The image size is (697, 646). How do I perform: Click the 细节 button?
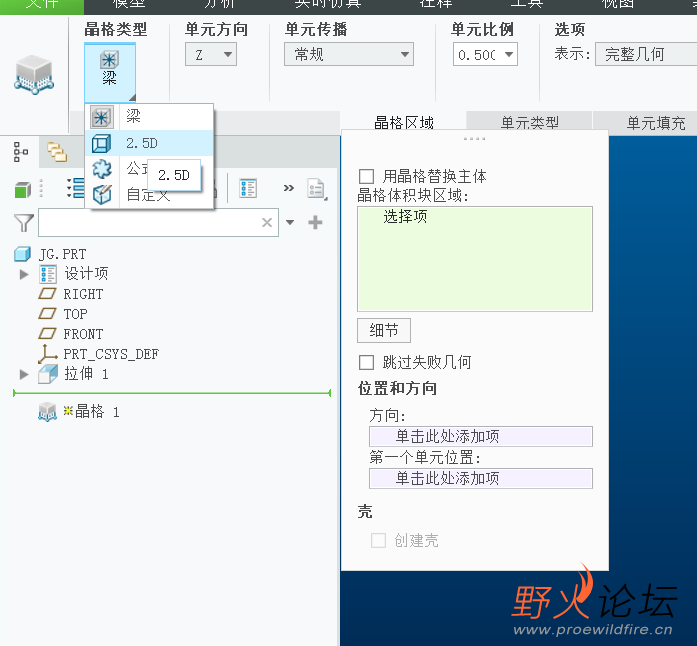pos(384,330)
